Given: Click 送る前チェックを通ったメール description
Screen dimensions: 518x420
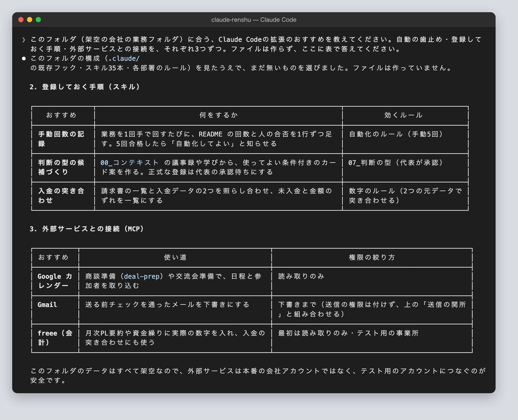Looking at the screenshot, I should pos(167,305).
